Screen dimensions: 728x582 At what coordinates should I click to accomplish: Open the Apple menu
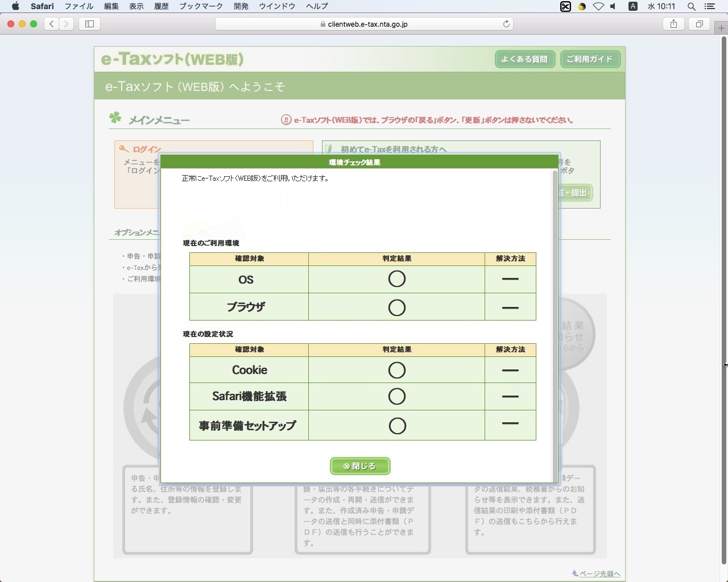[x=15, y=6]
